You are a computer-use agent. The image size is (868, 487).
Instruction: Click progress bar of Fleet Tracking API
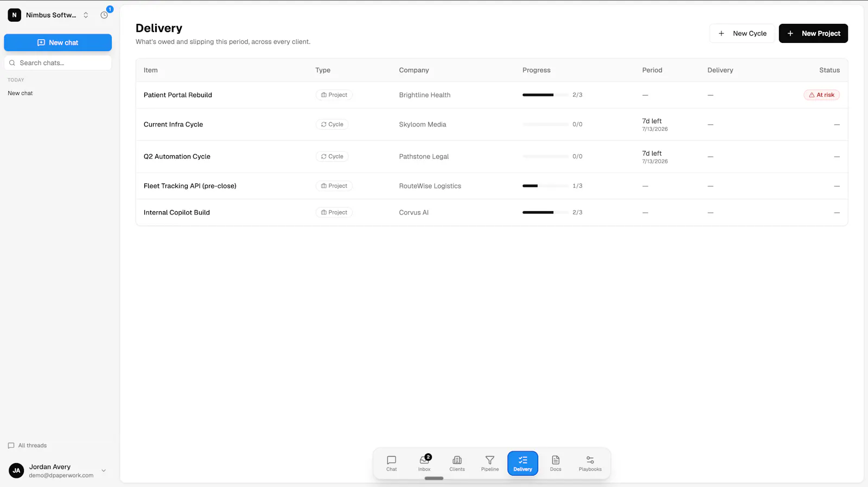545,186
